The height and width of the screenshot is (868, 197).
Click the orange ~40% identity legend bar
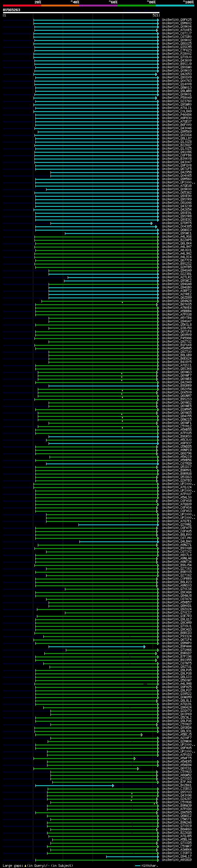point(60,6)
